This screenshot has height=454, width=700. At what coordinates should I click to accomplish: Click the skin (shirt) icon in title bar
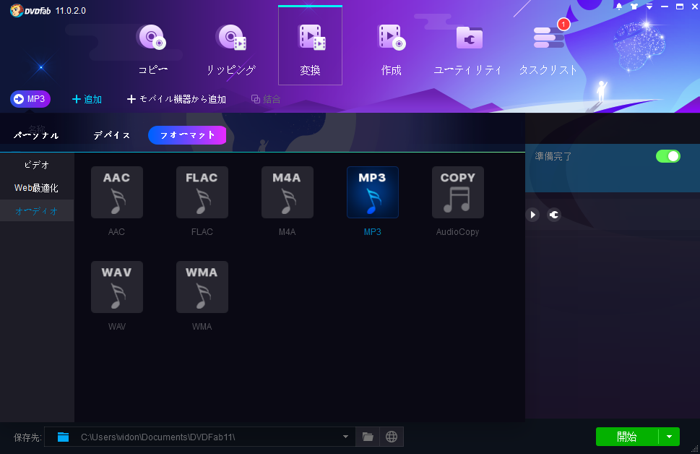click(634, 7)
